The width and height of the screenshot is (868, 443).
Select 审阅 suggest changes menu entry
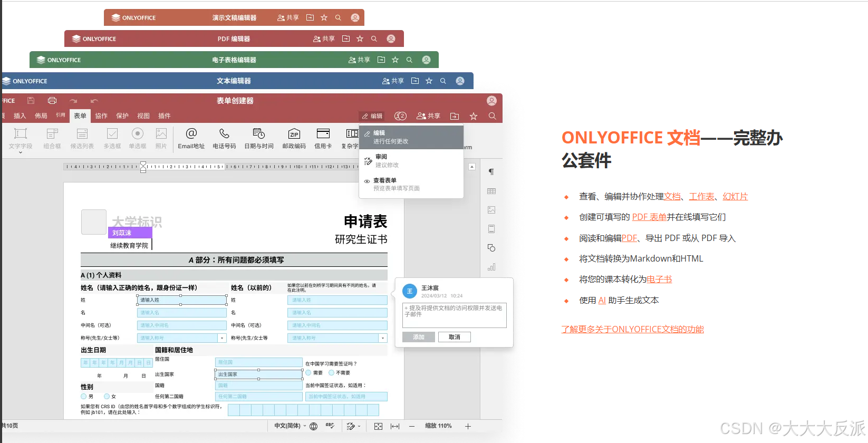(411, 161)
